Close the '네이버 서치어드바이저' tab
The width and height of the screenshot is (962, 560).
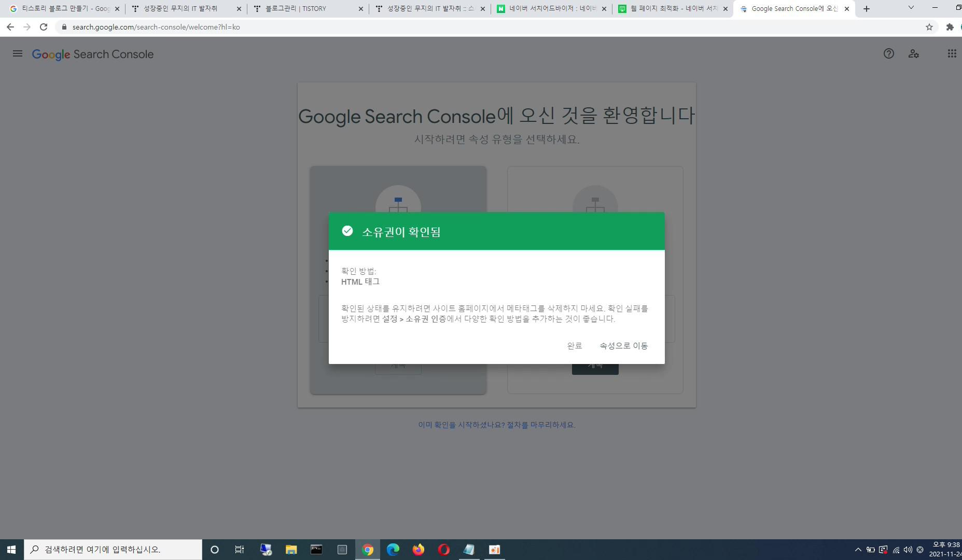(604, 9)
